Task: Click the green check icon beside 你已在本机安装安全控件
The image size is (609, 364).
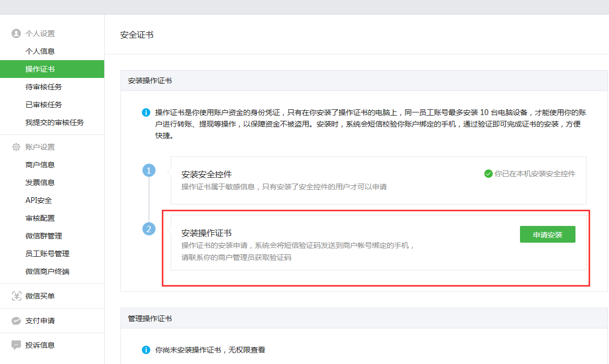Action: tap(488, 174)
